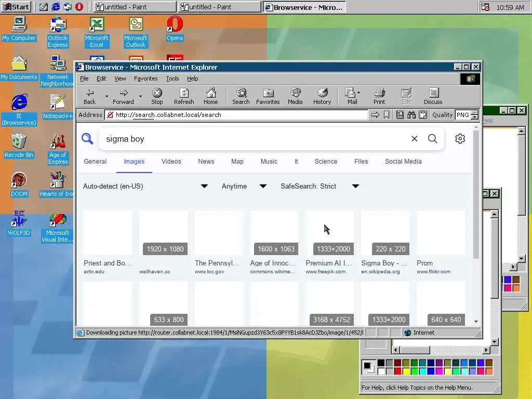Clear the search query with X
Viewport: 532px width, 399px height.
414,138
